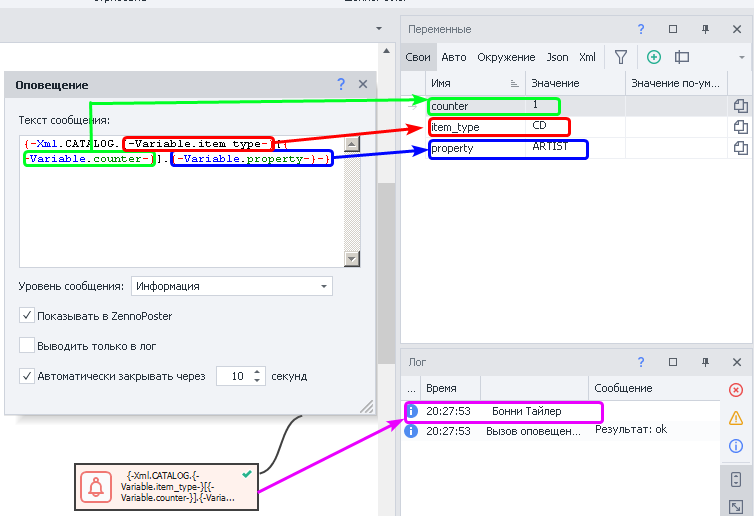Toggle error filter in Log panel
This screenshot has height=516, width=754.
(736, 390)
